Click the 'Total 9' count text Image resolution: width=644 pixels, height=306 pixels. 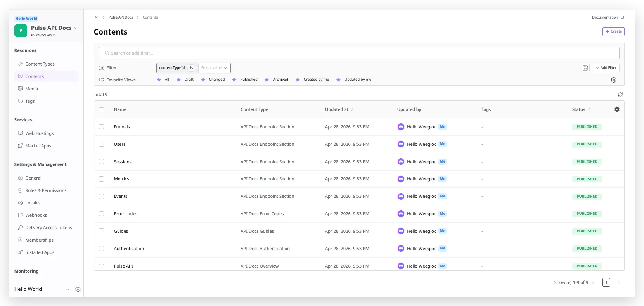(100, 95)
